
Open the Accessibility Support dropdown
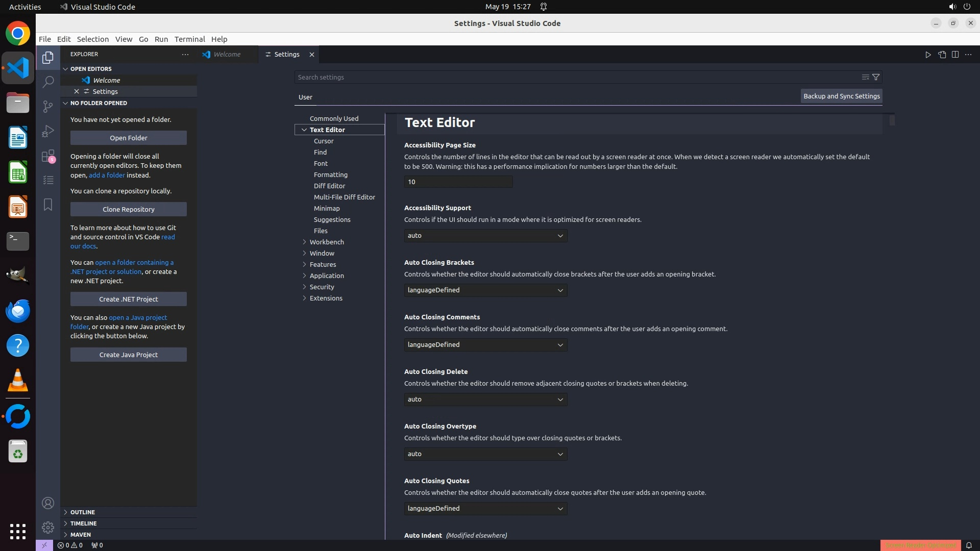coord(485,236)
